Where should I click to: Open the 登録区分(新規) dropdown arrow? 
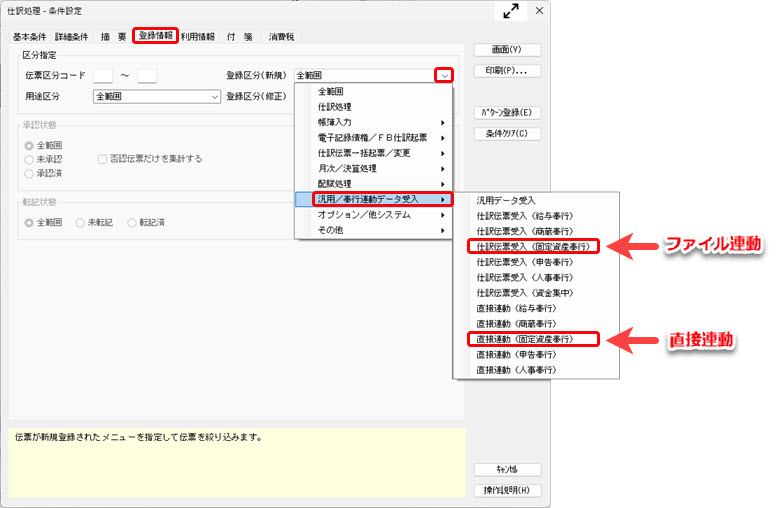pyautogui.click(x=444, y=75)
